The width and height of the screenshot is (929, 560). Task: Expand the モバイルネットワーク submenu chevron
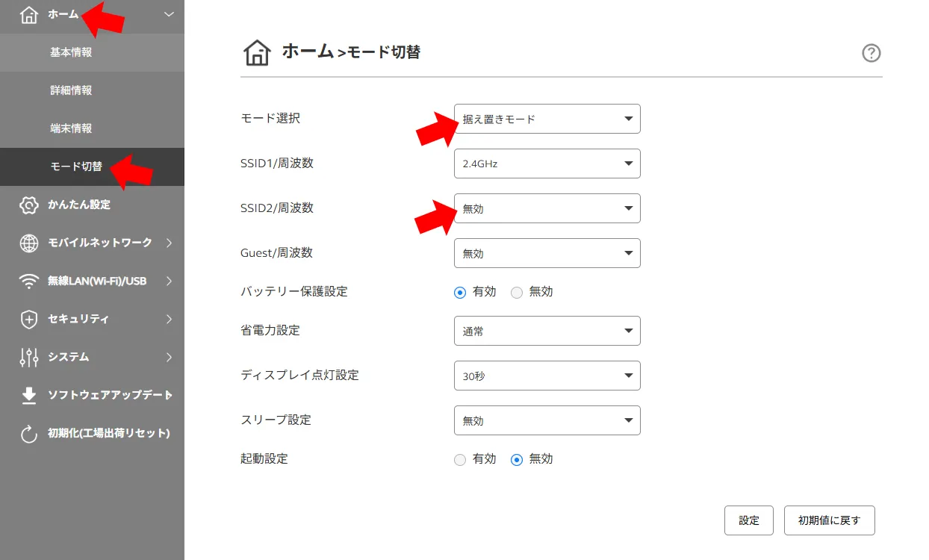coord(170,243)
